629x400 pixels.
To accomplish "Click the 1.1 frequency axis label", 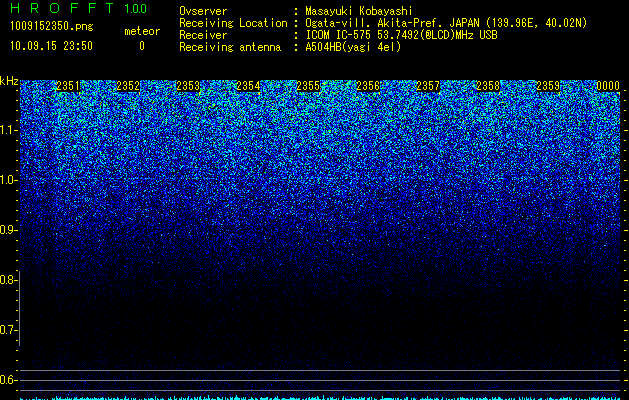I will pos(9,130).
